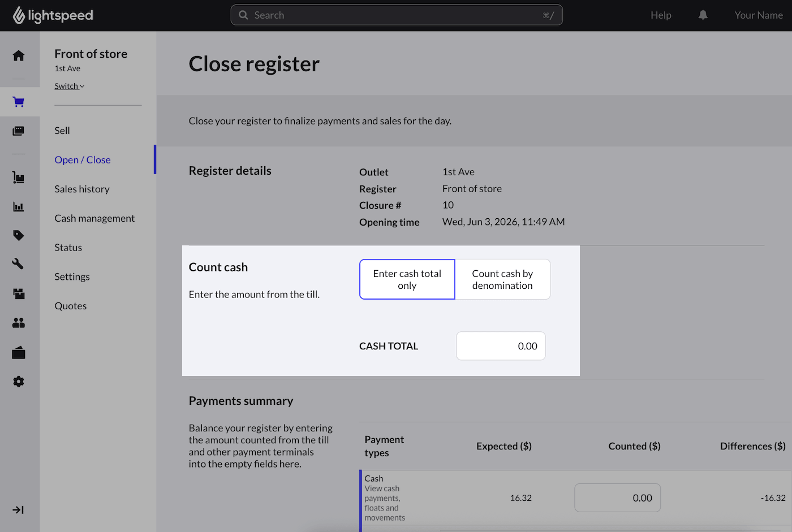Click the Close register page heading
Viewport: 792px width, 532px height.
pos(254,64)
